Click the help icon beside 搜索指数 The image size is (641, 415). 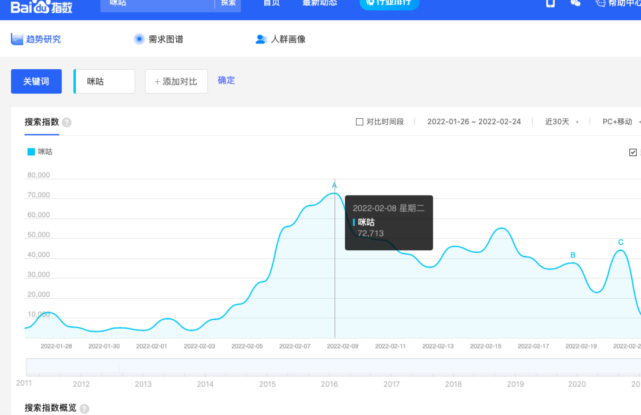coord(67,122)
